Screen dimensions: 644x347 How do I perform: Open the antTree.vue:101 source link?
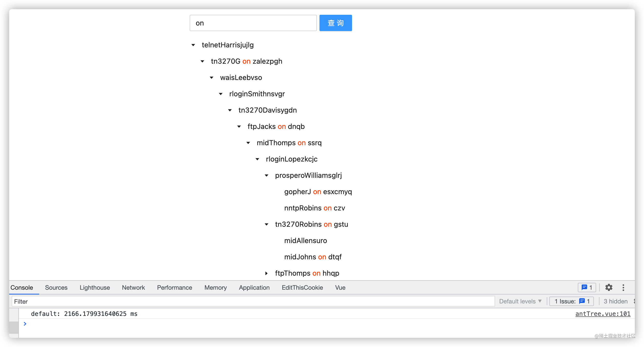(x=603, y=314)
